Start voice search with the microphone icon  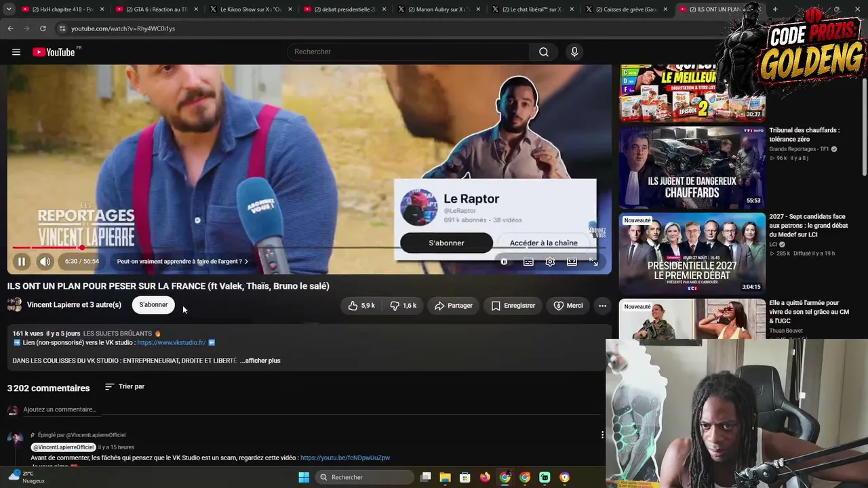pos(574,52)
